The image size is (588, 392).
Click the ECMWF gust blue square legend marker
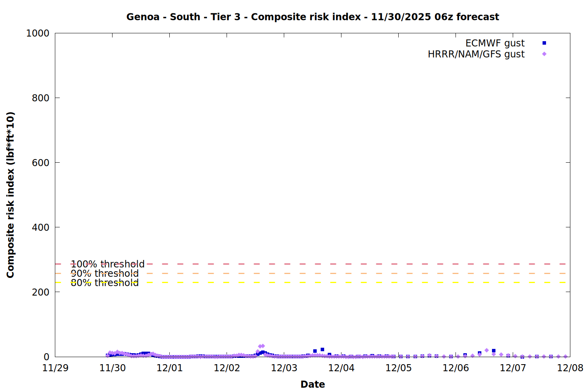click(544, 43)
